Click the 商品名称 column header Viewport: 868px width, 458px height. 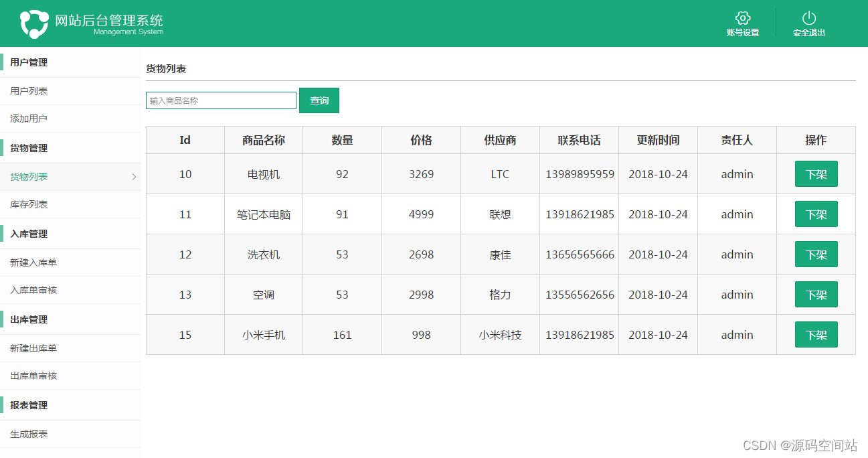(264, 140)
